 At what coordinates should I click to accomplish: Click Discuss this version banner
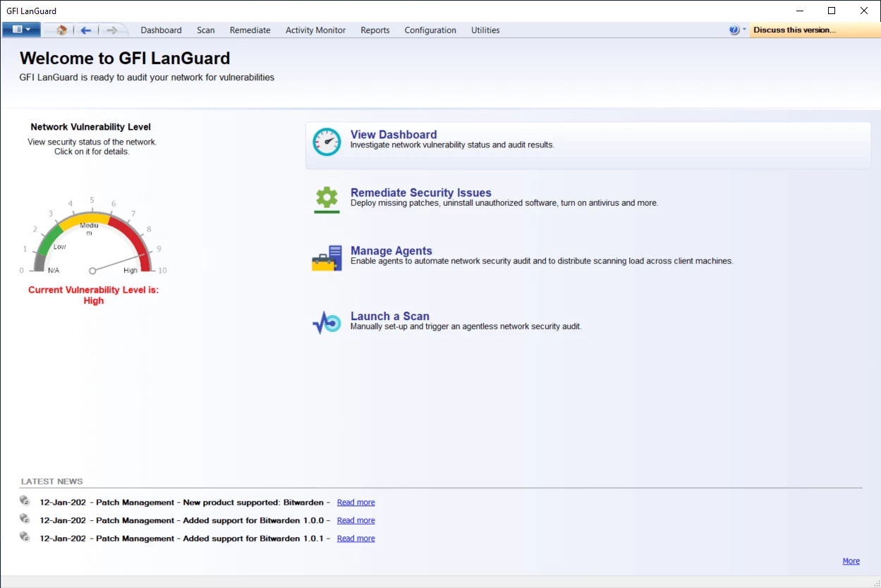pos(796,30)
